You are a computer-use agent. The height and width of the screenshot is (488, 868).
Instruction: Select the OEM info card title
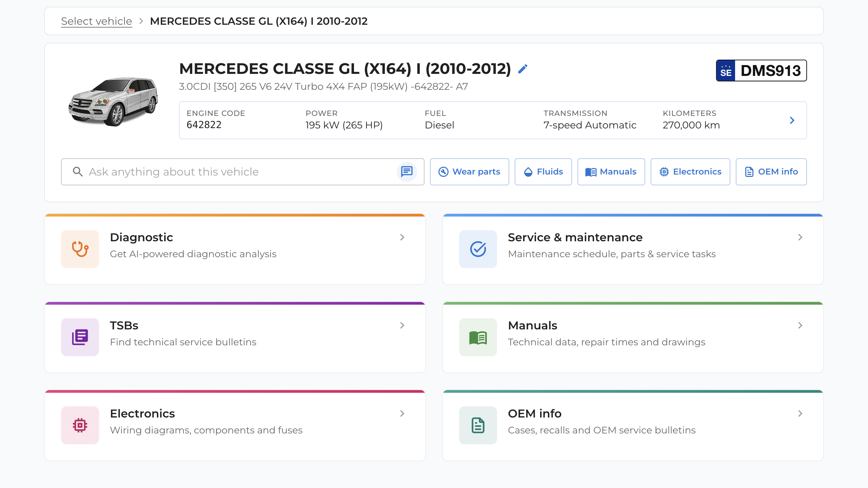pos(535,413)
